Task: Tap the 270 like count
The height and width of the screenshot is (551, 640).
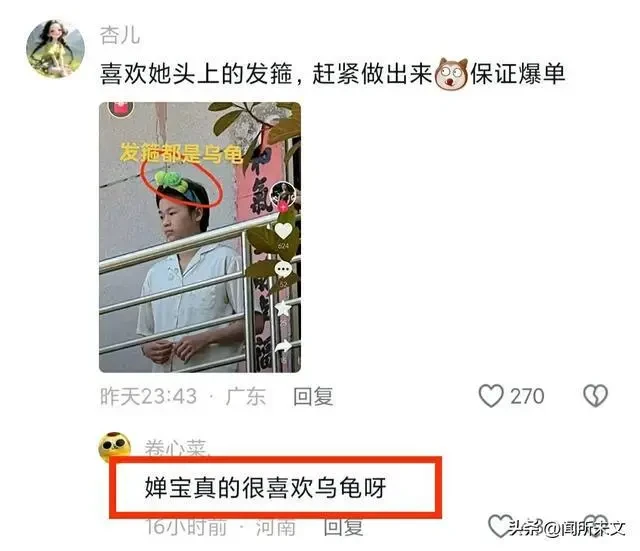Action: point(527,396)
